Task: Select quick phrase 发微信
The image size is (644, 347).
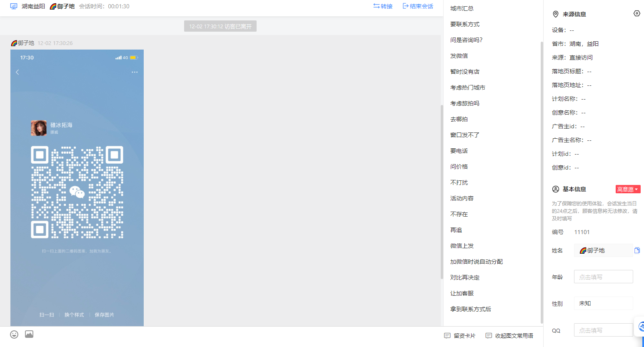Action: pos(459,56)
